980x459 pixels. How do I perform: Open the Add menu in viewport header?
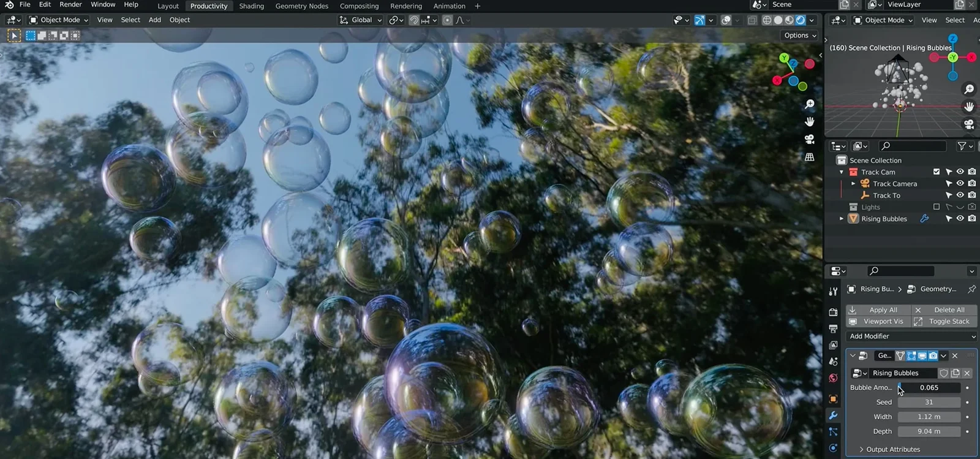point(155,20)
